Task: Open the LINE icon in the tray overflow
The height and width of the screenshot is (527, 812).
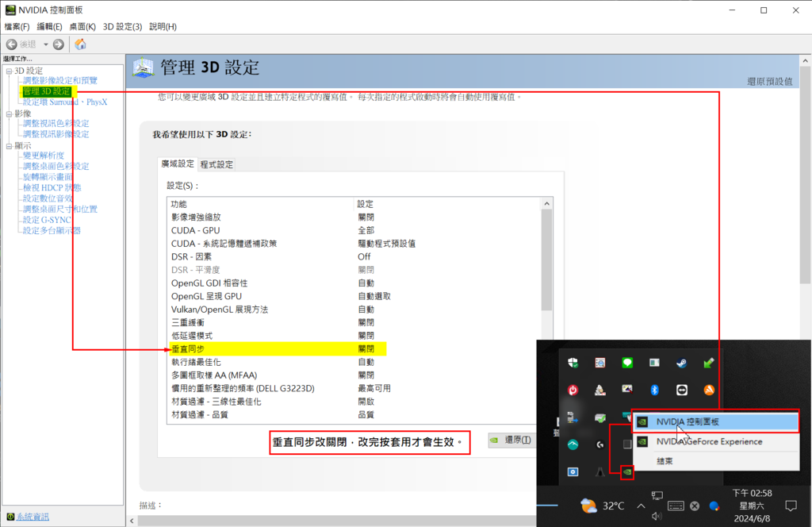Action: [x=627, y=364]
